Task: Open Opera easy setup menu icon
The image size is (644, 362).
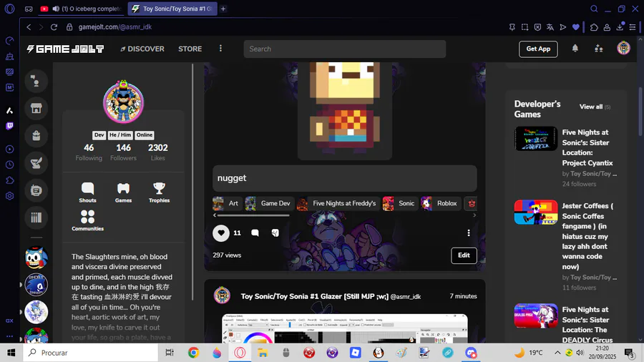Action: (633, 27)
